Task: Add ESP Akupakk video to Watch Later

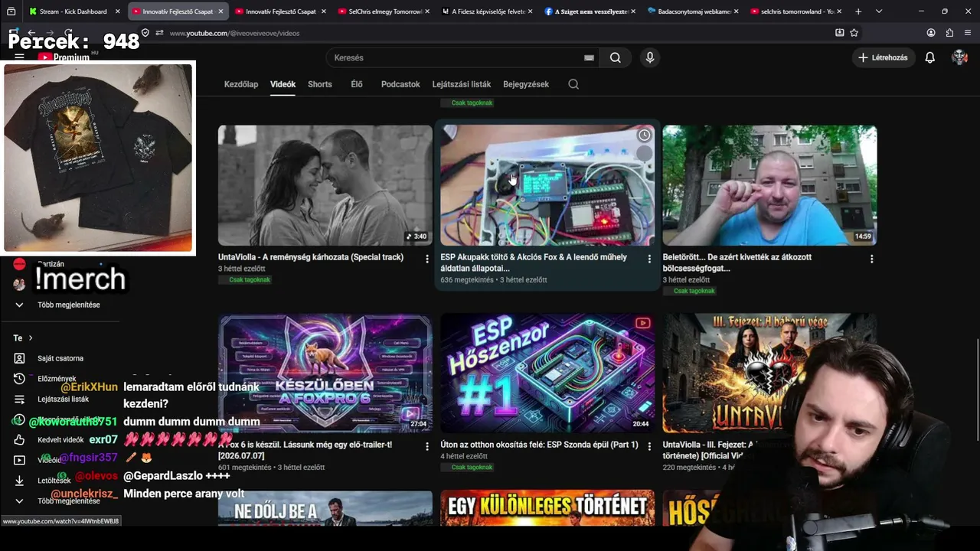Action: tap(645, 135)
